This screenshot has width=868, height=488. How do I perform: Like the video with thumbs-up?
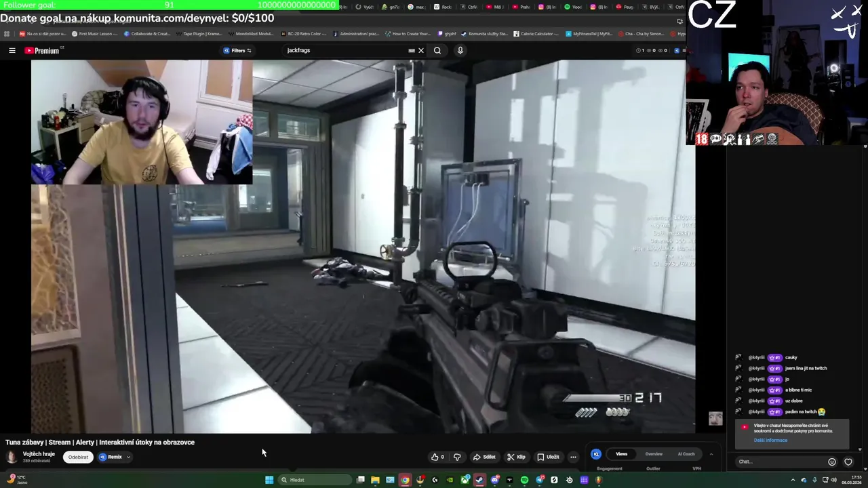(x=437, y=457)
